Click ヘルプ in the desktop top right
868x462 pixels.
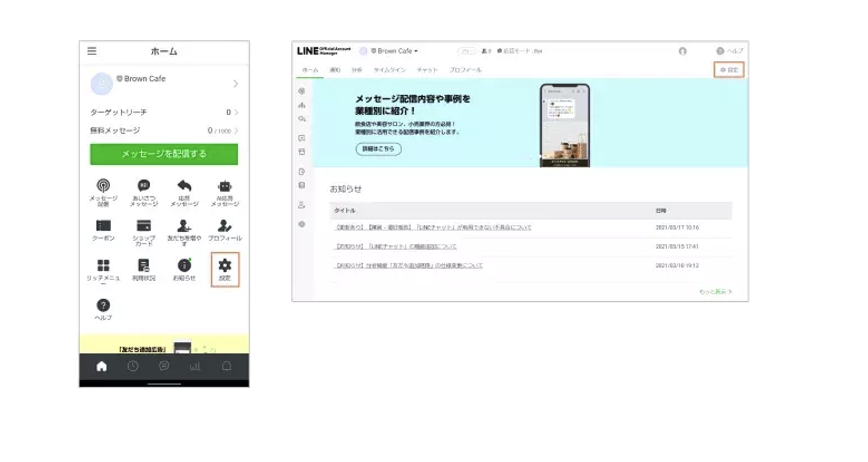coord(729,51)
